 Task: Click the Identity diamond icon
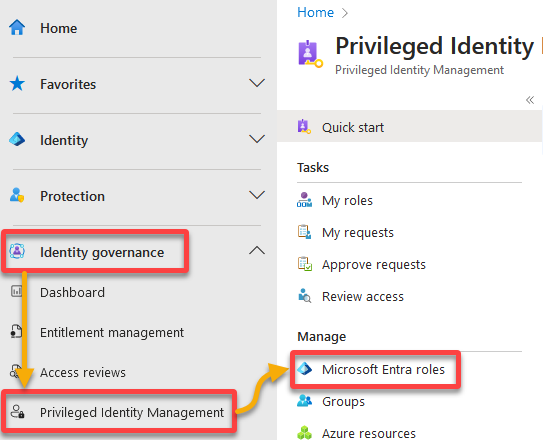pyautogui.click(x=17, y=140)
